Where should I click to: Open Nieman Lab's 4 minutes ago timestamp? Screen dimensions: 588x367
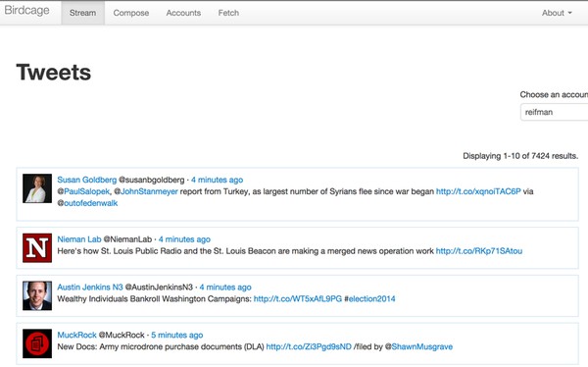(x=184, y=239)
